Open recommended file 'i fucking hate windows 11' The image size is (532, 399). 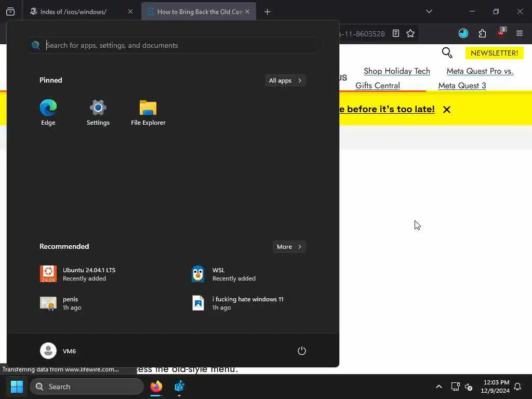click(238, 303)
